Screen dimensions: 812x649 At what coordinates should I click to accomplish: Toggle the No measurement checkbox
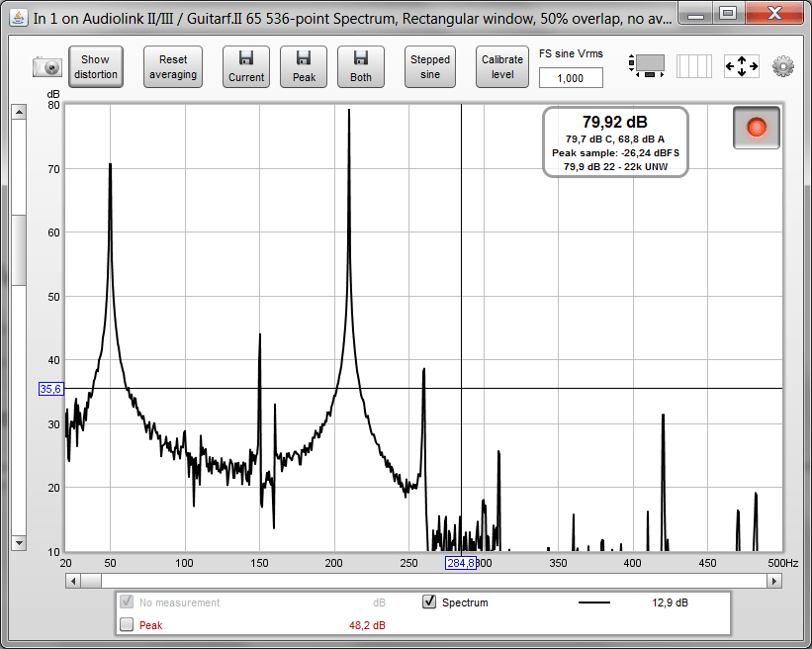[x=127, y=602]
